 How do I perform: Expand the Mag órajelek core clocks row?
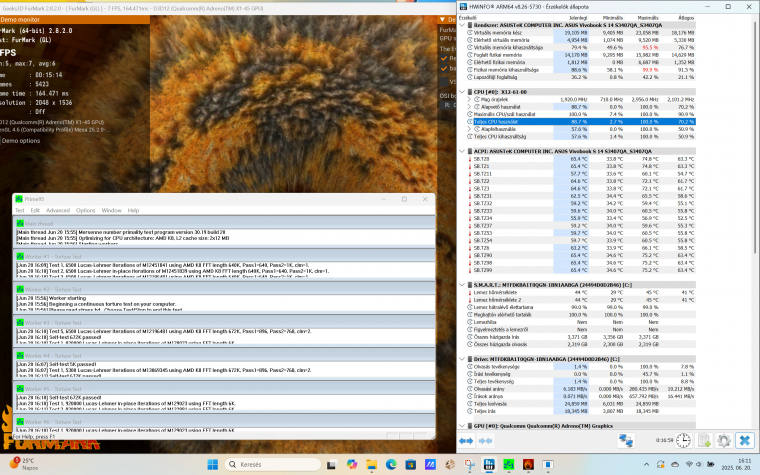pyautogui.click(x=469, y=99)
